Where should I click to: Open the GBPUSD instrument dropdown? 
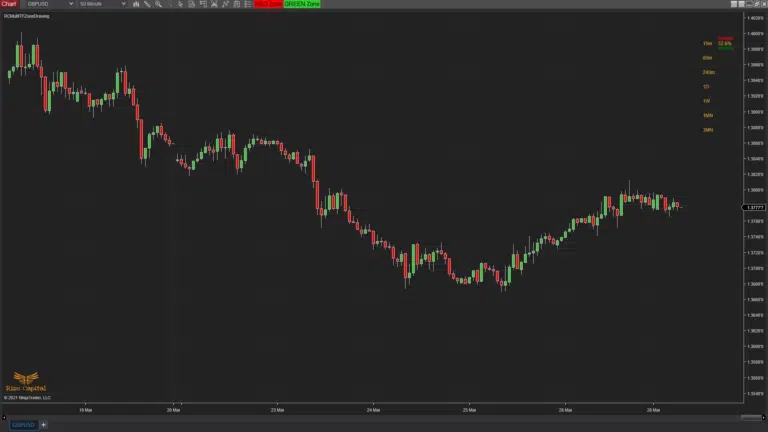pyautogui.click(x=48, y=4)
